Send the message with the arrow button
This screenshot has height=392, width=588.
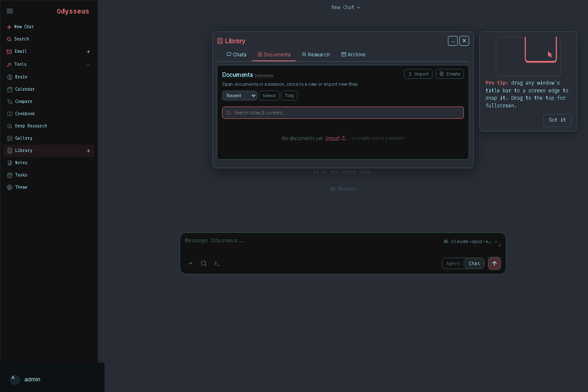click(x=494, y=263)
